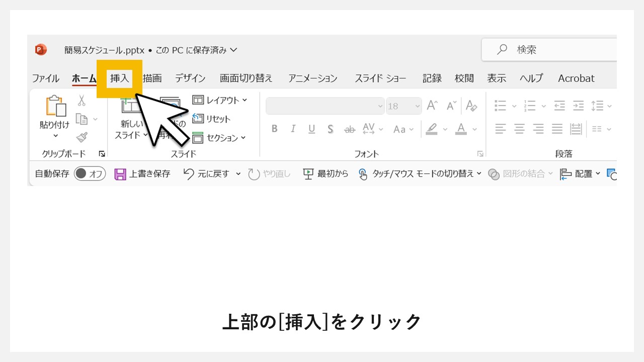This screenshot has height=362, width=644.
Task: Switch to the 挿入 ribbon tab
Action: point(119,78)
